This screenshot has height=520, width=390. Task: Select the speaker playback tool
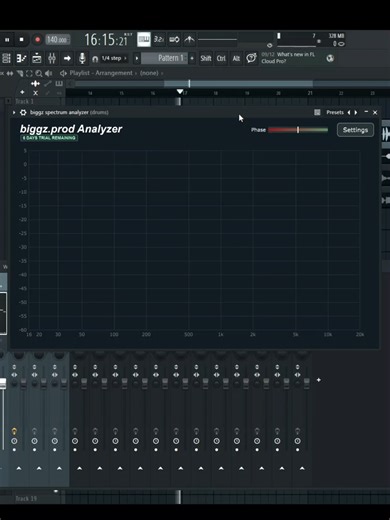pyautogui.click(x=49, y=73)
